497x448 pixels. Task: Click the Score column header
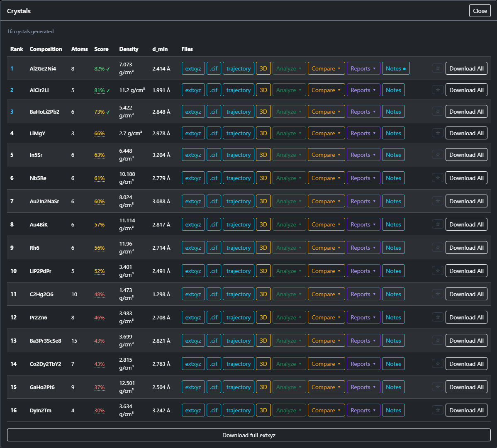[x=101, y=49]
